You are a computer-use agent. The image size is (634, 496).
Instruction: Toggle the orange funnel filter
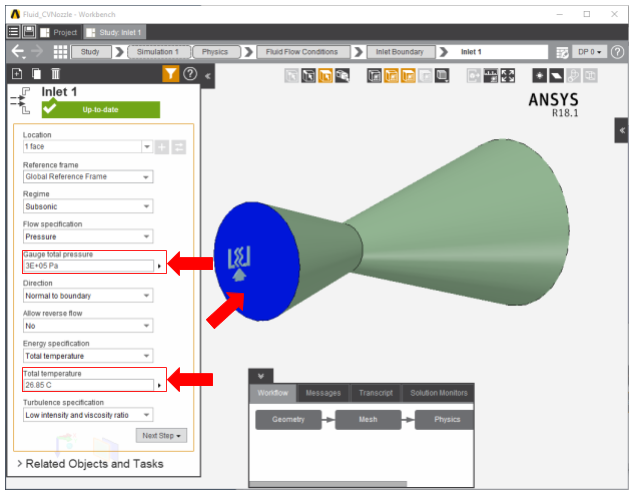coord(171,74)
